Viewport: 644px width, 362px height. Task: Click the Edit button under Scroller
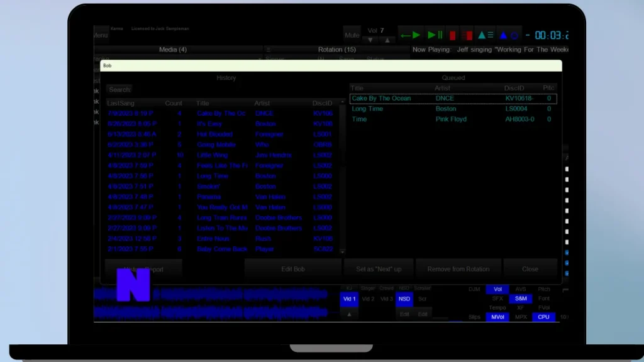coord(423,314)
